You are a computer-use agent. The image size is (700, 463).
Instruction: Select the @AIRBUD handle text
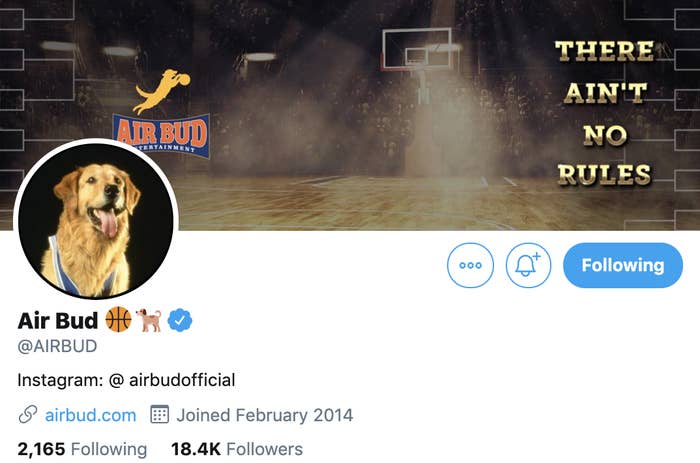[x=57, y=346]
